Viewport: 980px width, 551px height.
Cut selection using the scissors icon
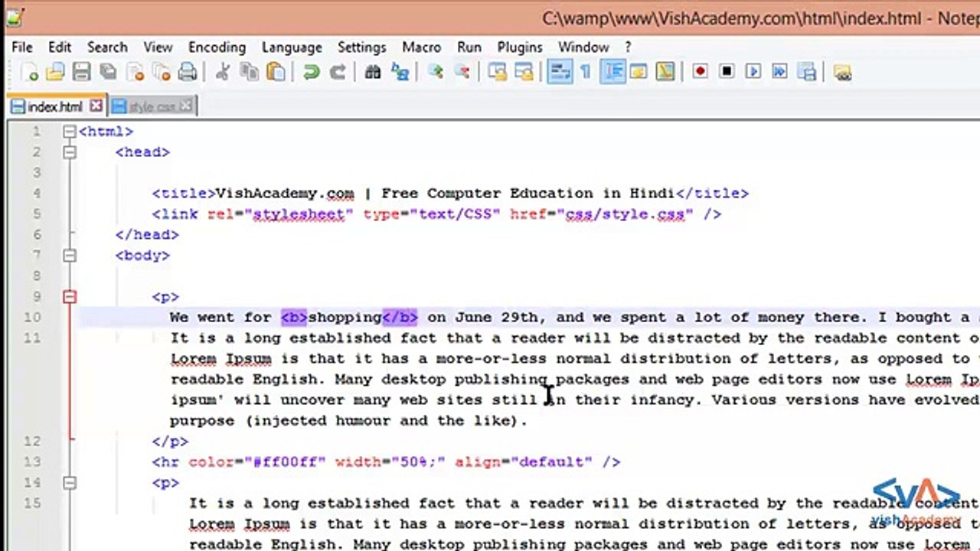point(223,72)
